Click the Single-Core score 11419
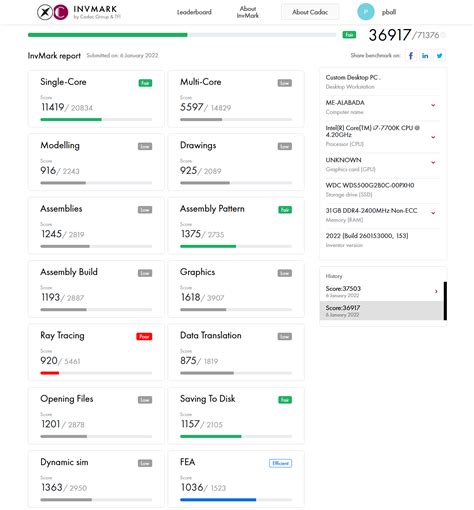This screenshot has height=510, width=474. pos(52,107)
